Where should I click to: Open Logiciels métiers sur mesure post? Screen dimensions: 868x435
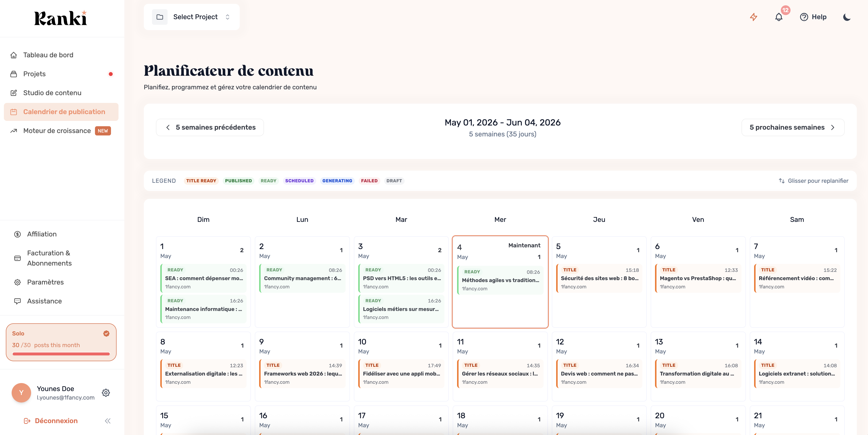pos(401,309)
